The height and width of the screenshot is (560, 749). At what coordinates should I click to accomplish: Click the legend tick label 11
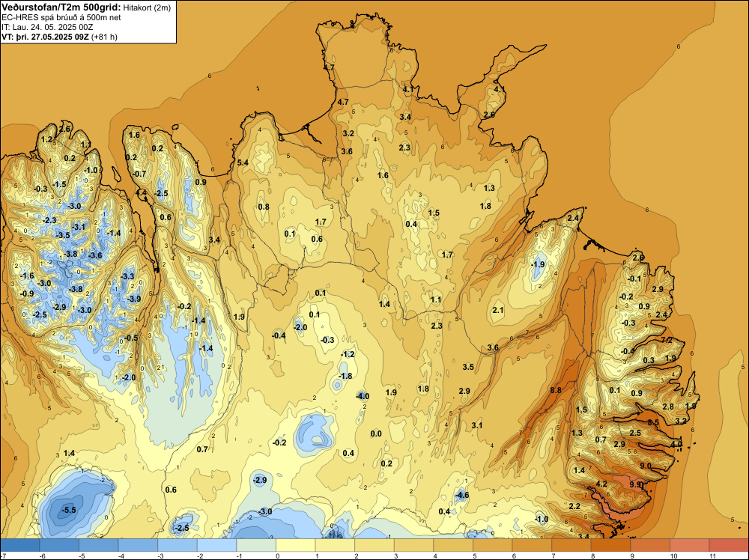click(x=712, y=556)
